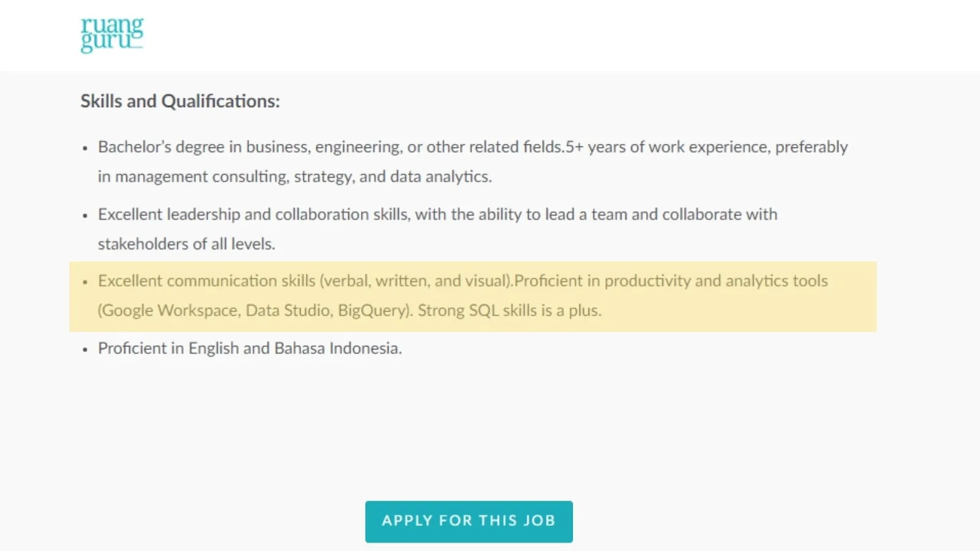The height and width of the screenshot is (551, 980).
Task: Click bullet point before Bachelor's degree
Action: (85, 148)
